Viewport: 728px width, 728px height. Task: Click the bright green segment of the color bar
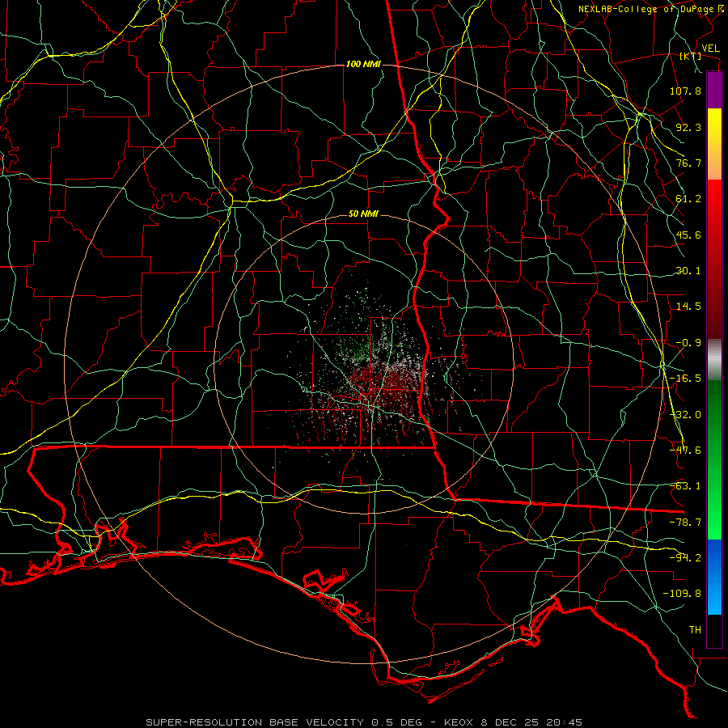714,459
